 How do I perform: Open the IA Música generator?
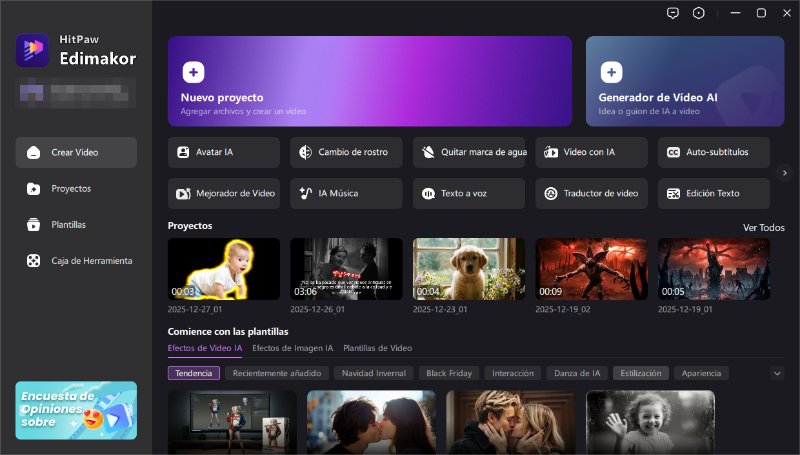(x=346, y=193)
